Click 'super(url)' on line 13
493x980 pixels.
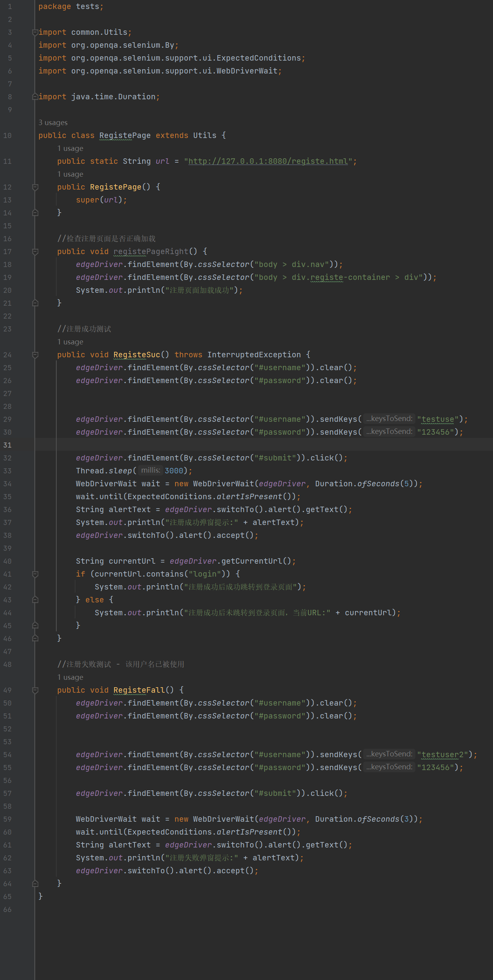tap(99, 200)
